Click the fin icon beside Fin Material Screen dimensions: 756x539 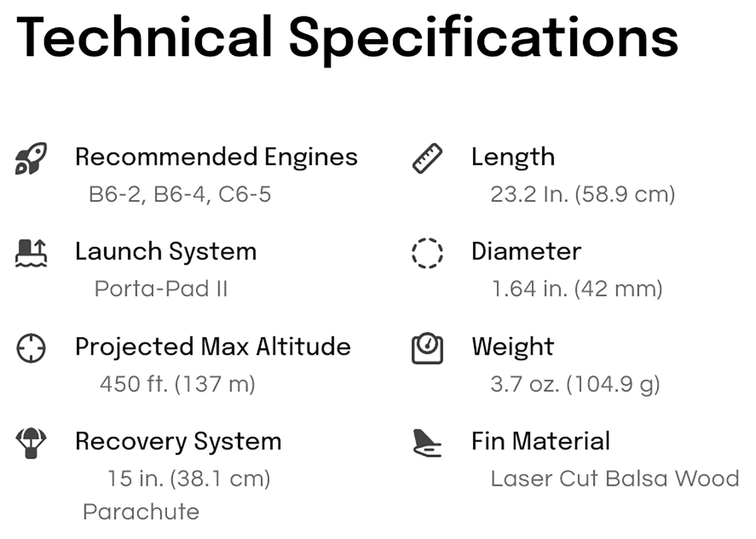(x=427, y=443)
